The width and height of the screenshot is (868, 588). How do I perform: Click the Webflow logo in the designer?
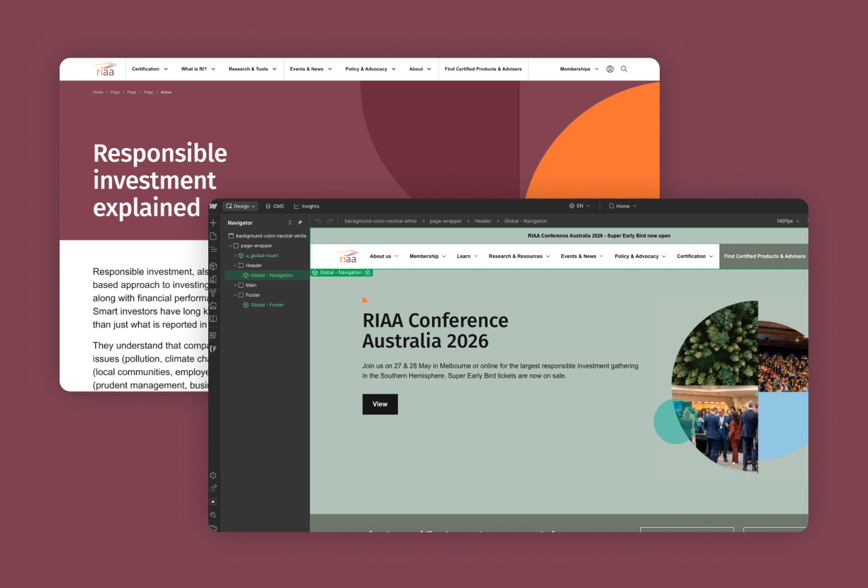pos(214,206)
